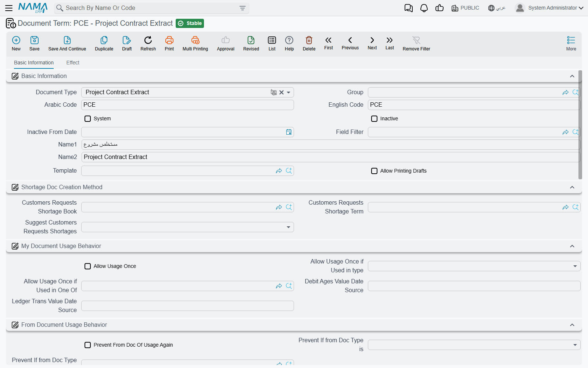Enable Allow Printing Drafts

[374, 171]
